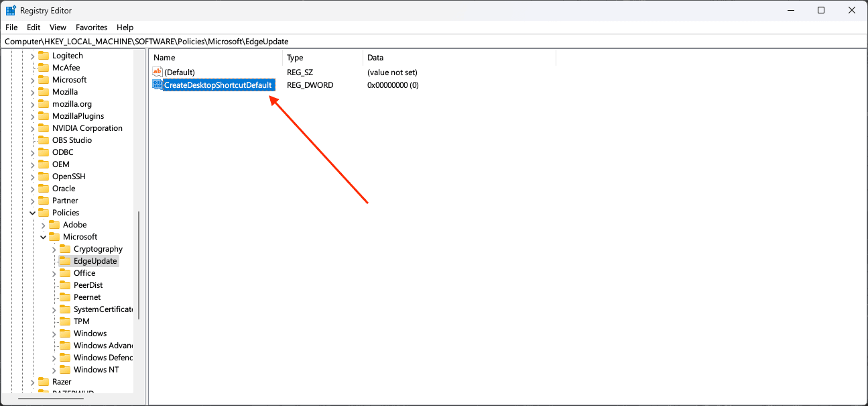Expand the Adobe key
The image size is (868, 406).
(x=43, y=225)
